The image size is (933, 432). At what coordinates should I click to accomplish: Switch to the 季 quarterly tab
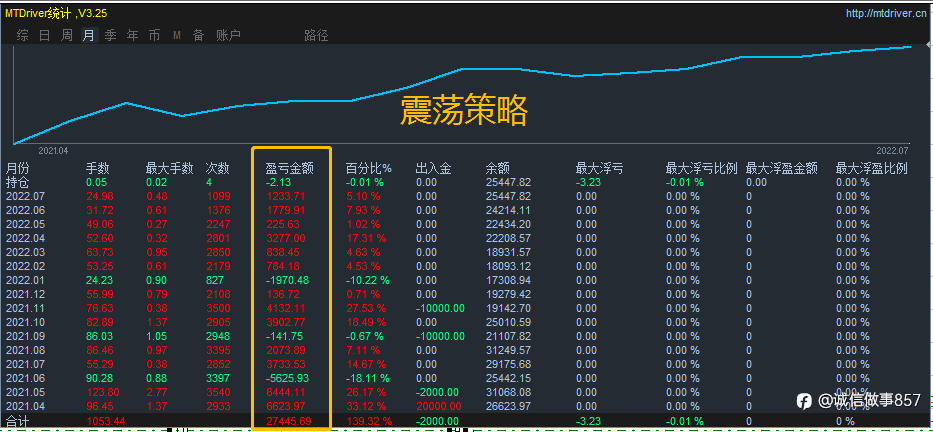coord(111,35)
